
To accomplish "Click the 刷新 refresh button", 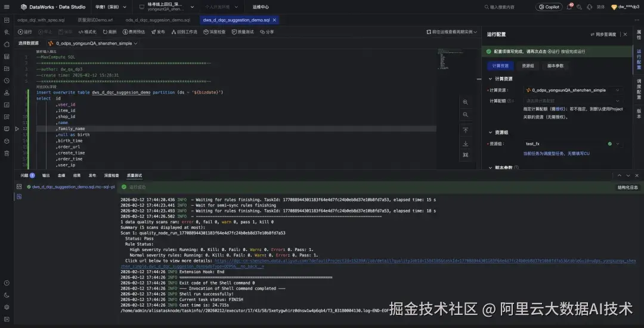I will click(x=110, y=32).
